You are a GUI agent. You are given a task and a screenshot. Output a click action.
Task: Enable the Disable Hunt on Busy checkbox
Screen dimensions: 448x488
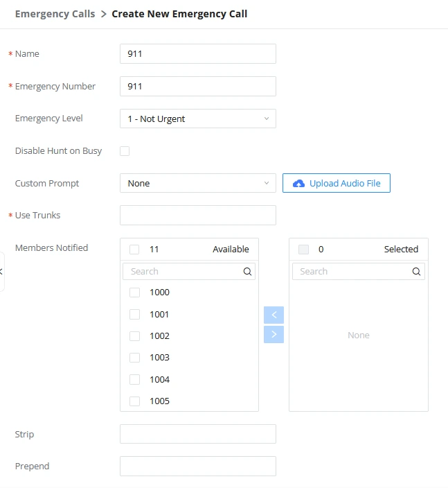coord(125,151)
